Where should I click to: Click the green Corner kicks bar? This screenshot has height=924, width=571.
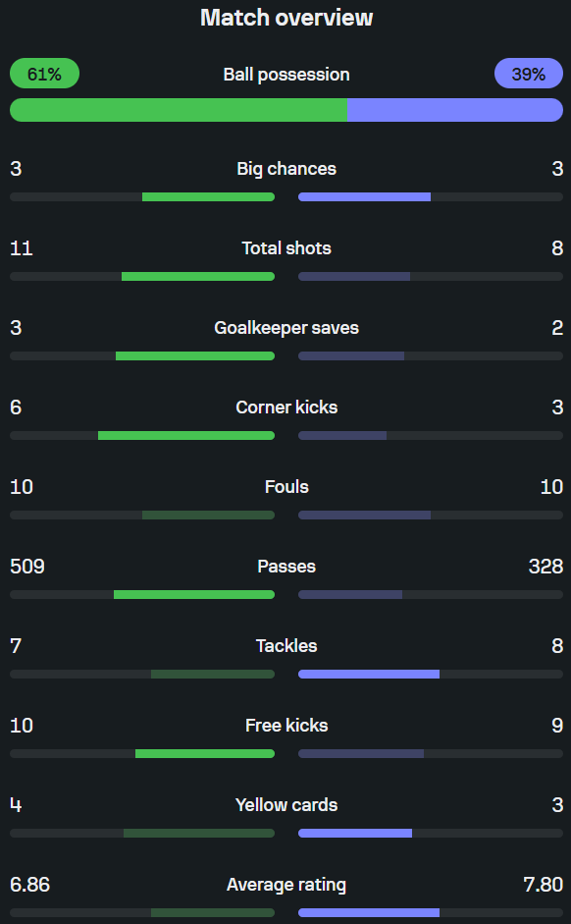tap(186, 435)
